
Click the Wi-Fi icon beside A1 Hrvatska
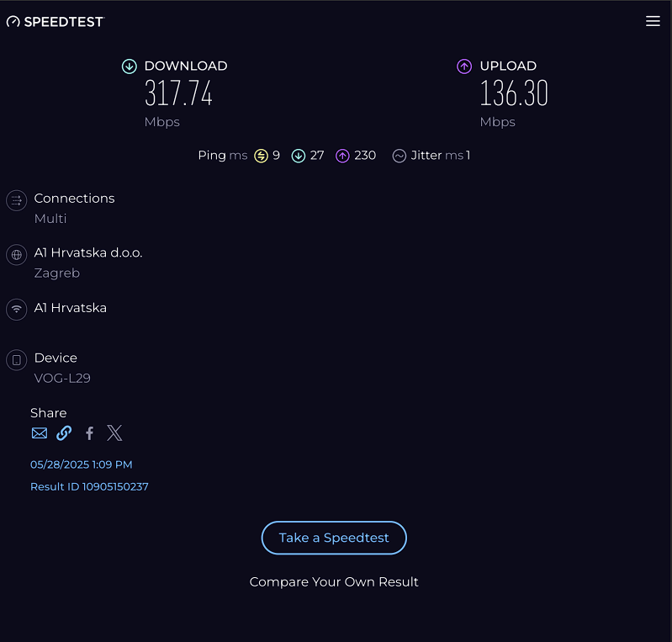click(16, 309)
